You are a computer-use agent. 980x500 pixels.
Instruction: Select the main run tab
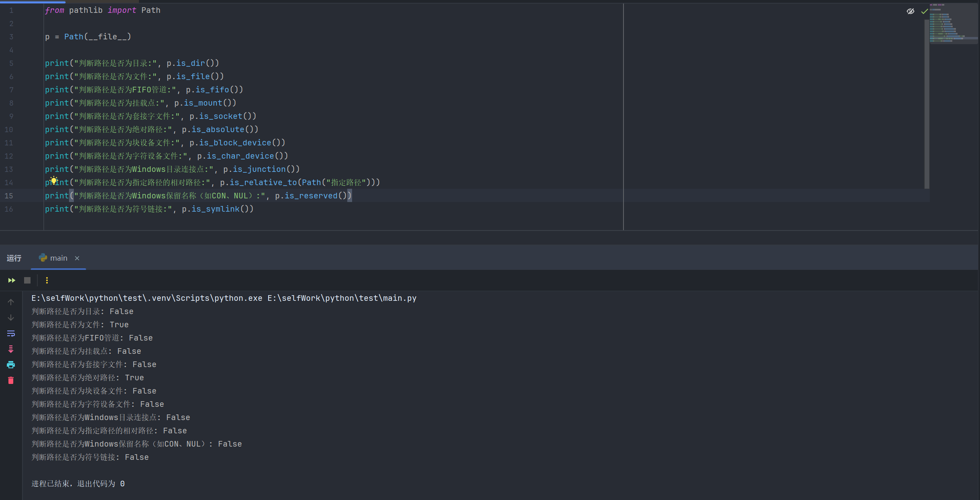[x=58, y=258]
